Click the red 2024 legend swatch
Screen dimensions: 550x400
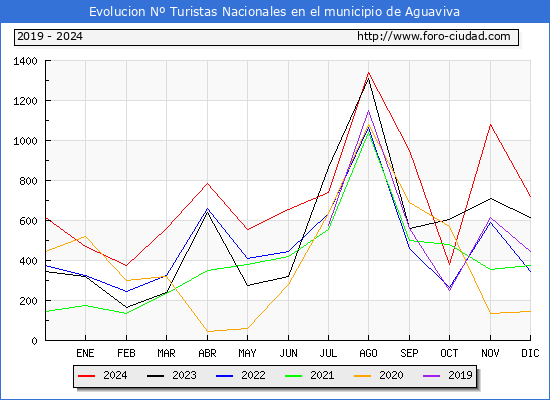[x=86, y=376]
